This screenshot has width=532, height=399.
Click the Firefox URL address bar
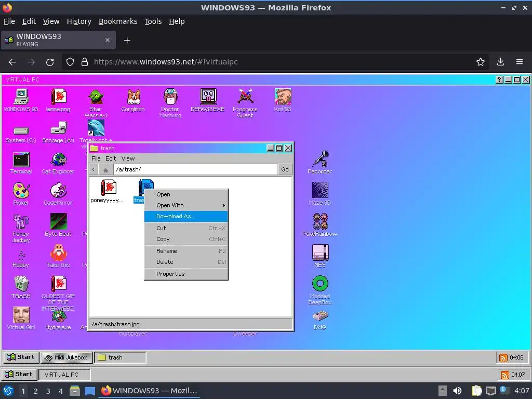pos(275,62)
